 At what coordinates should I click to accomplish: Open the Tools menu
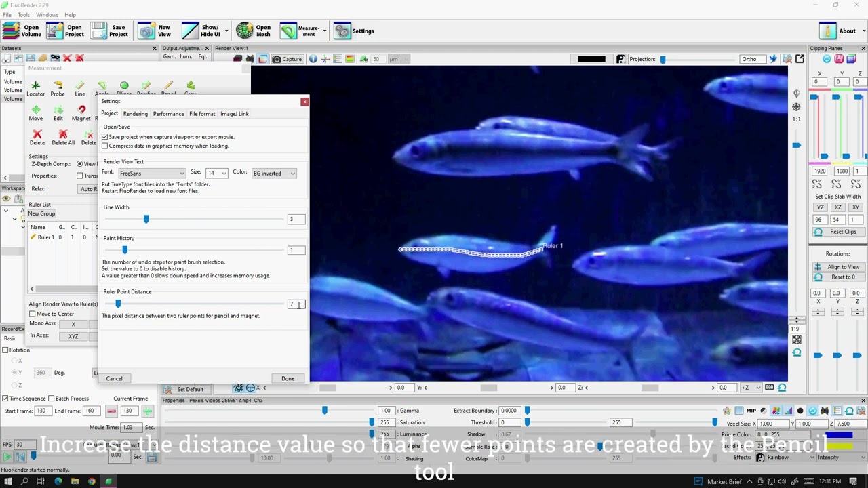(24, 15)
